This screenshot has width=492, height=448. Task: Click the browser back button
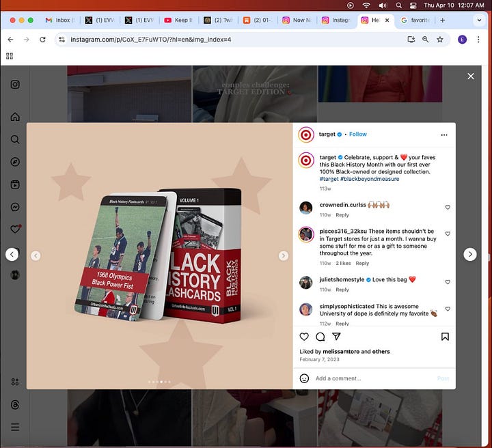[x=11, y=40]
